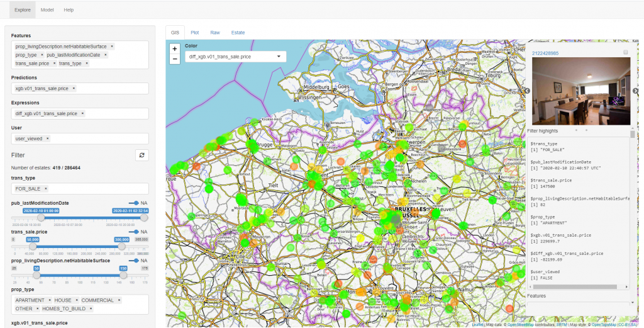Viewport: 644px width, 328px height.
Task: Select the GIS tab
Action: pyautogui.click(x=175, y=33)
